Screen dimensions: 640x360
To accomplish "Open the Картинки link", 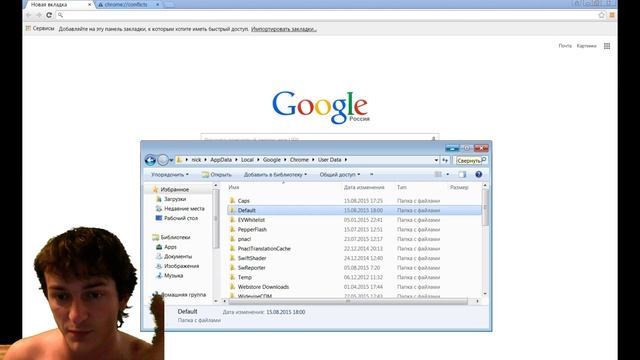I will (587, 46).
